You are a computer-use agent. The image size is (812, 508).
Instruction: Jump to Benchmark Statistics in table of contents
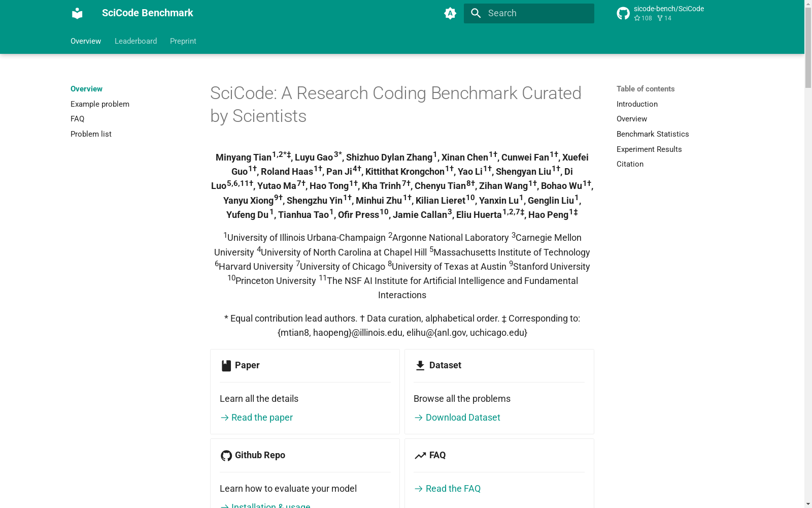point(653,134)
